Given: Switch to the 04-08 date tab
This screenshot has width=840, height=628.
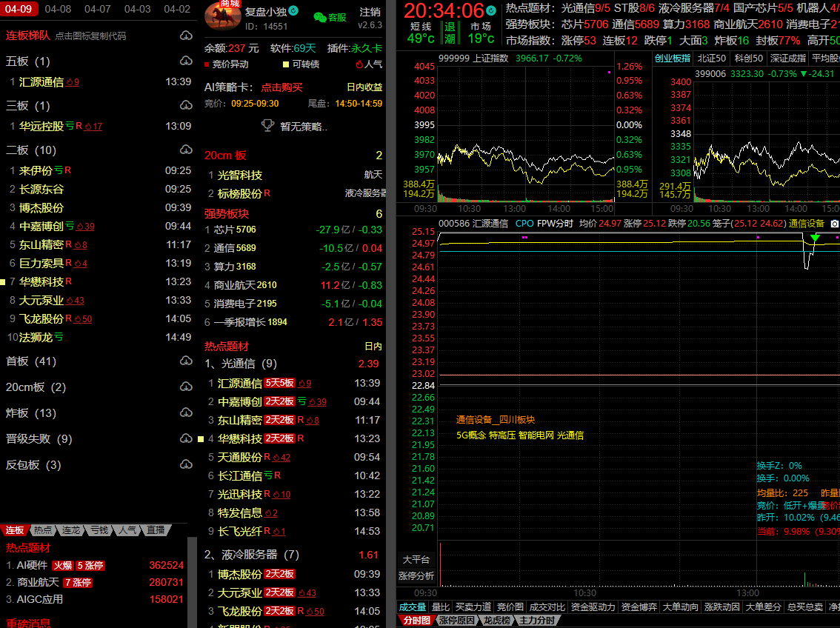Looking at the screenshot, I should pos(58,9).
